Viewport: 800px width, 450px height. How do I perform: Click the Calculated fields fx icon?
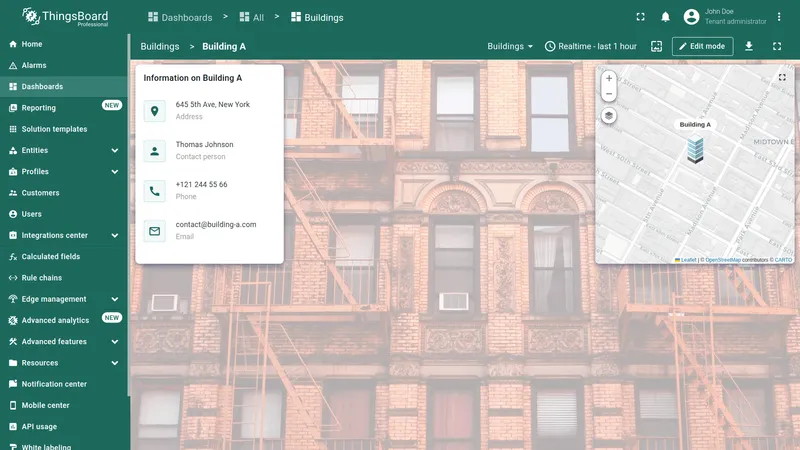click(x=13, y=257)
